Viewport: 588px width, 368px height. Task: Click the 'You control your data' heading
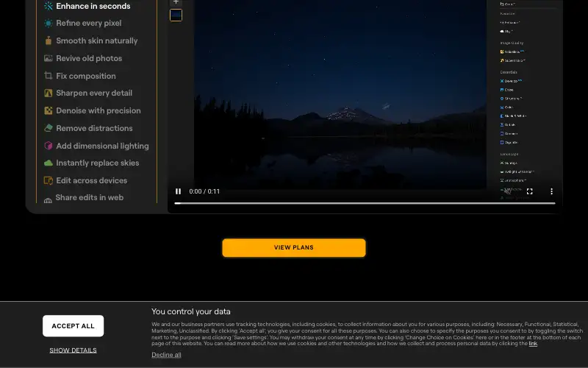(191, 311)
